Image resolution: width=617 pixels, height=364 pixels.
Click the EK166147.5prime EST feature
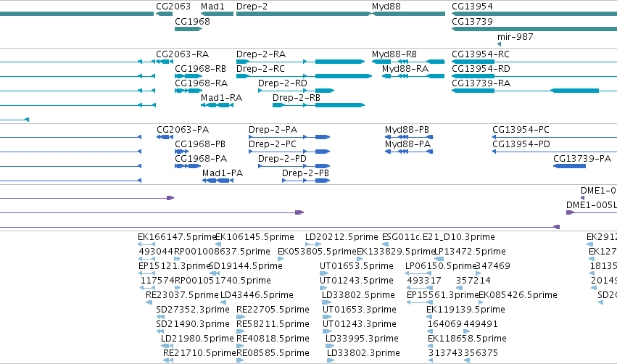146,244
